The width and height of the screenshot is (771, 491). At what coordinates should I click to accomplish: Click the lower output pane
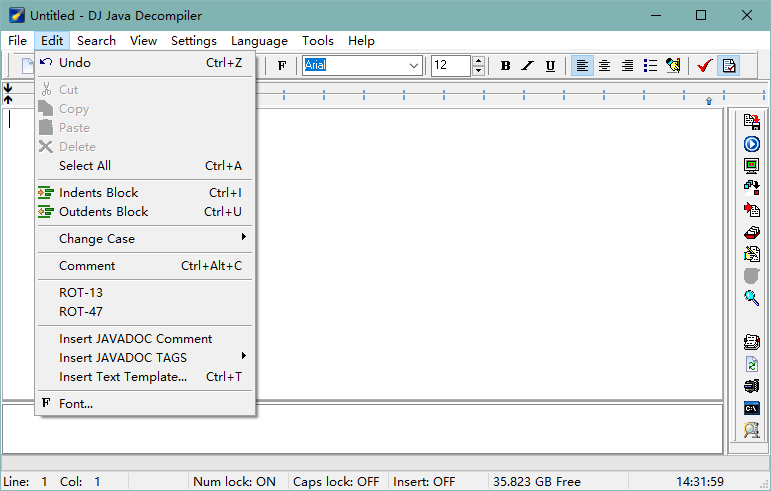(x=363, y=429)
